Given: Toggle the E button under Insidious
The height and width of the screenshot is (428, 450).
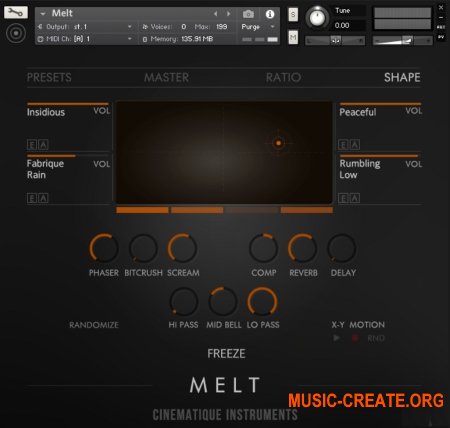Looking at the screenshot, I should pyautogui.click(x=32, y=145).
